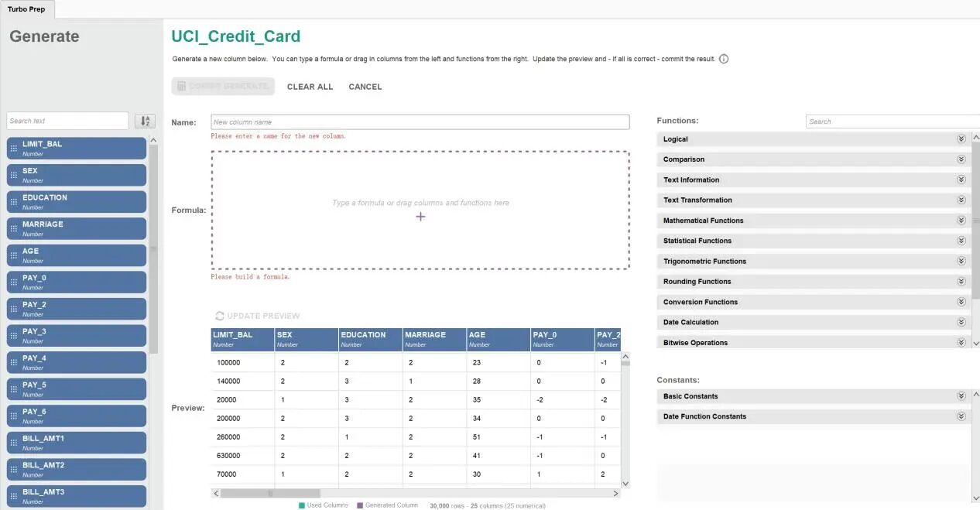The width and height of the screenshot is (980, 510).
Task: Select the Turbo Prep tab
Action: coord(26,9)
